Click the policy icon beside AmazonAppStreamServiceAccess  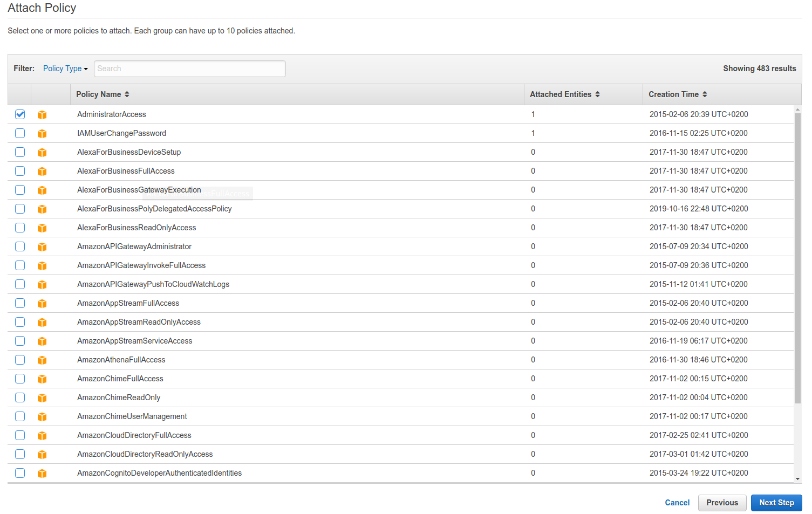(x=42, y=341)
